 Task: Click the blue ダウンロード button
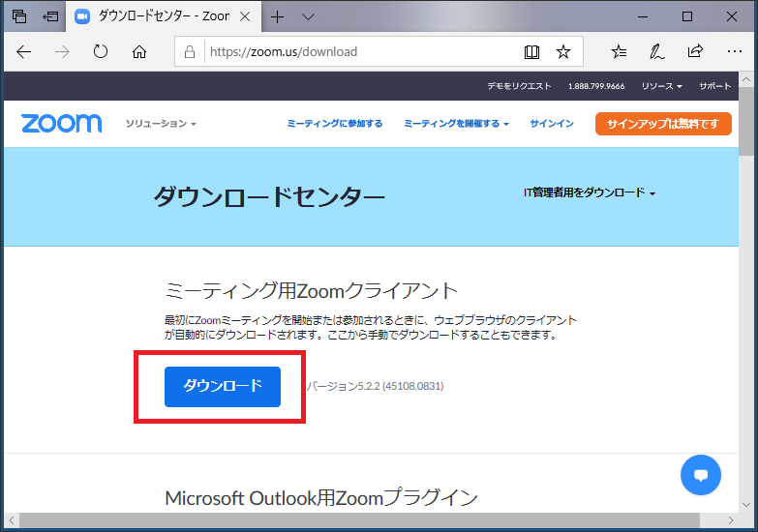point(223,387)
